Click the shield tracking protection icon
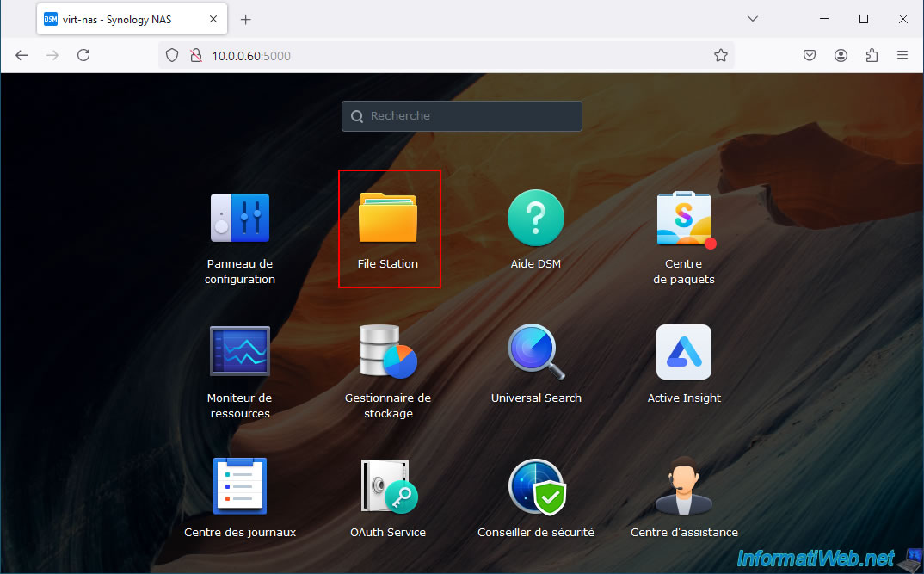The image size is (924, 574). 172,55
